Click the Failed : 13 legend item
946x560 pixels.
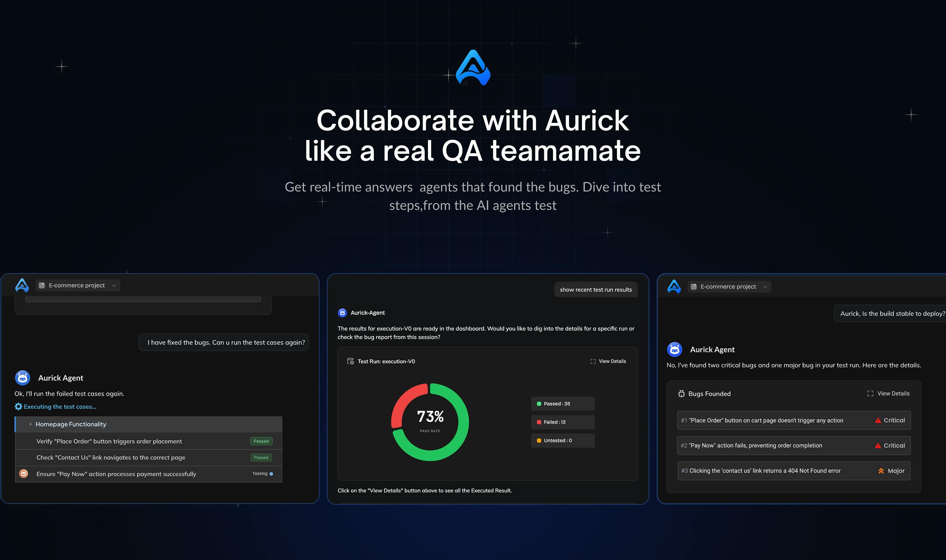(x=563, y=422)
